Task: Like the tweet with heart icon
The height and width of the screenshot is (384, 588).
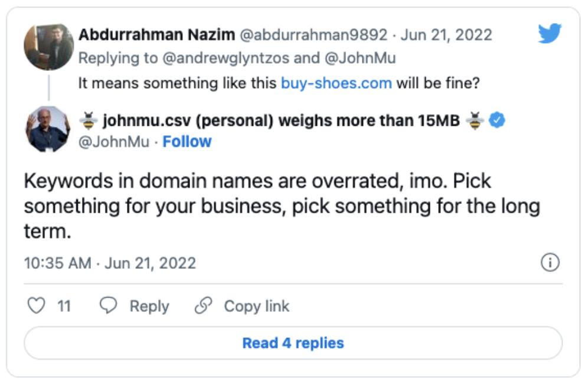Action: click(37, 305)
